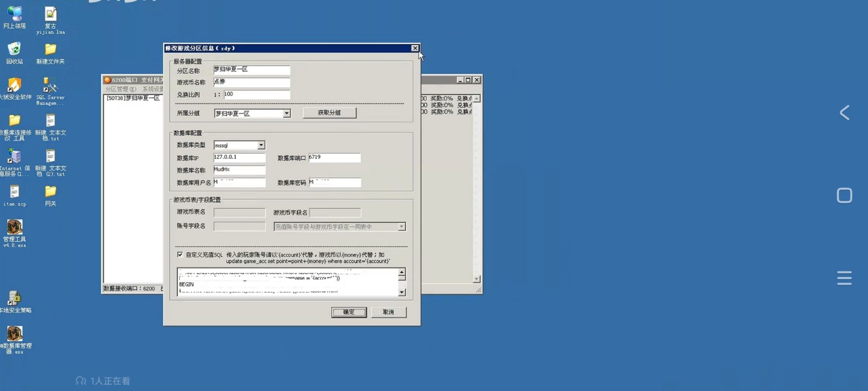Viewport: 868px width, 391px height.
Task: Open the 网上邻居 desktop icon
Action: (x=14, y=15)
